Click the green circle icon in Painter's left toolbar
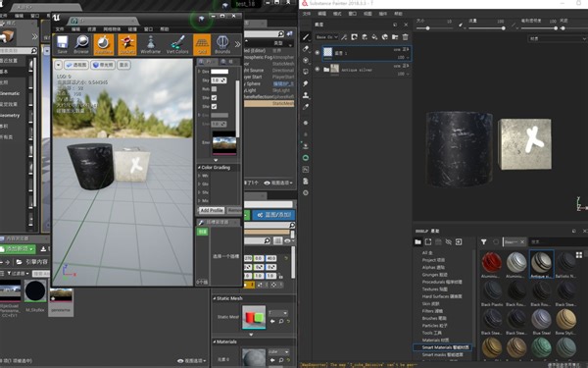This screenshot has width=588, height=368. (306, 158)
